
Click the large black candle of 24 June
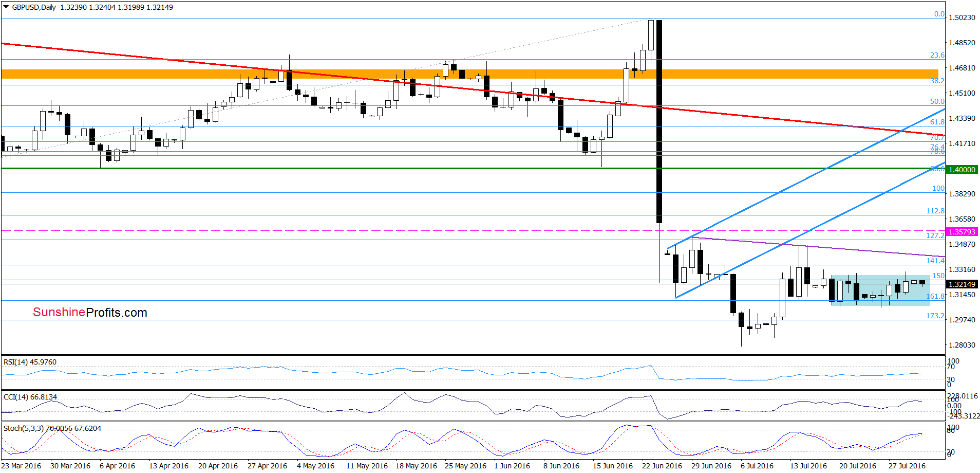[659, 121]
